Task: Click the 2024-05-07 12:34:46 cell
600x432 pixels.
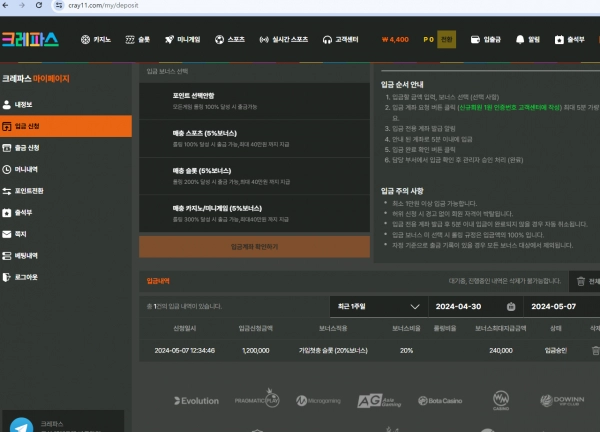Action: point(184,350)
